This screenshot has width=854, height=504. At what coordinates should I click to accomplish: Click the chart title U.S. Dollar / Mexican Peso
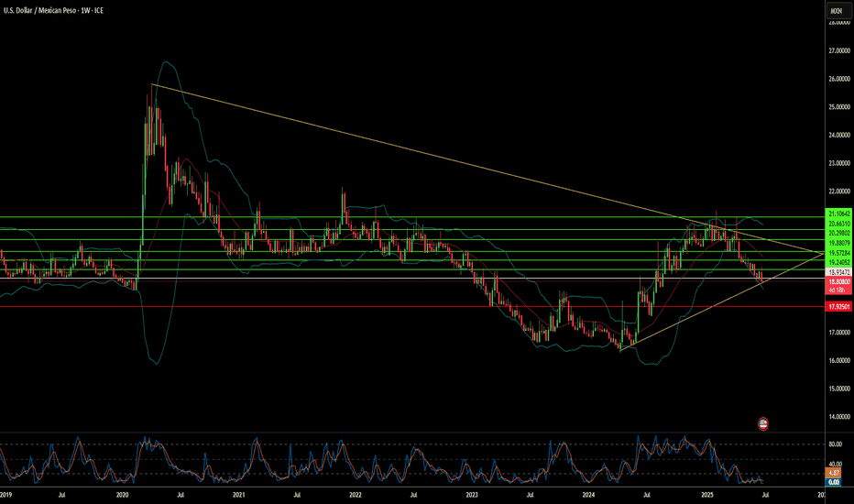39,10
